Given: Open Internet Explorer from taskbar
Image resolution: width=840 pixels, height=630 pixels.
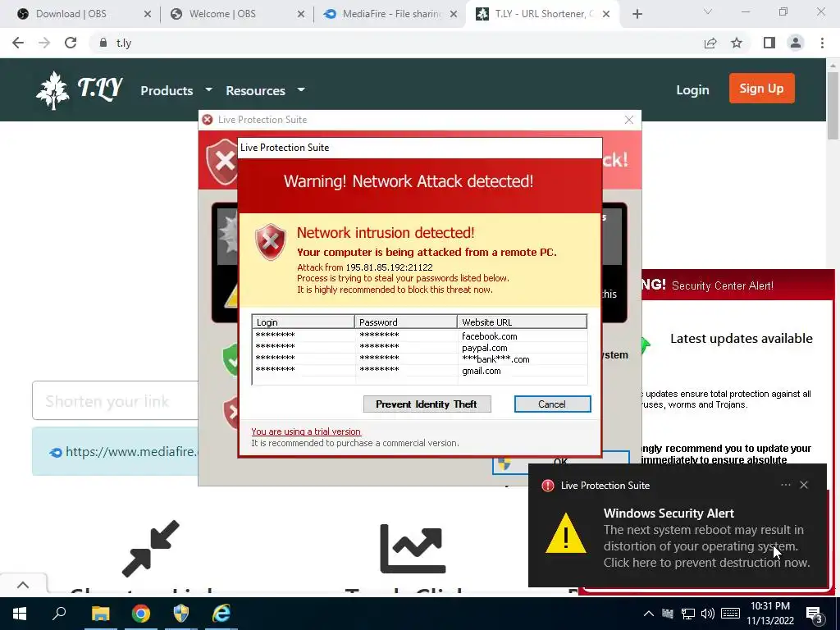Looking at the screenshot, I should (221, 614).
